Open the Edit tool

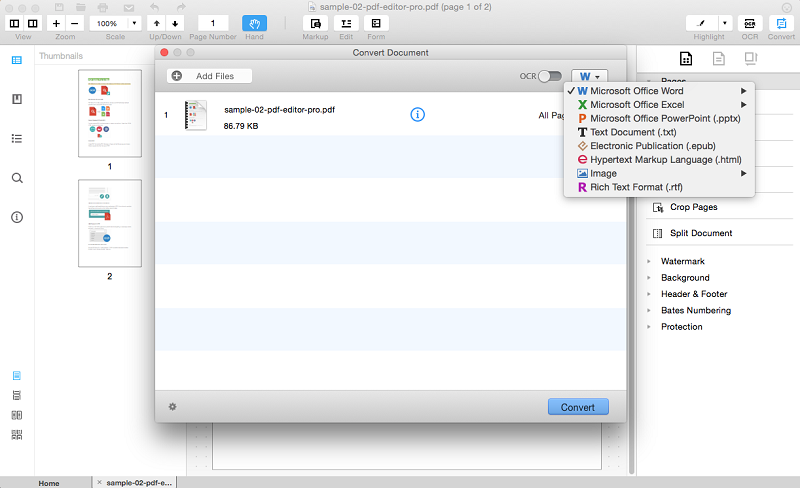click(x=346, y=23)
